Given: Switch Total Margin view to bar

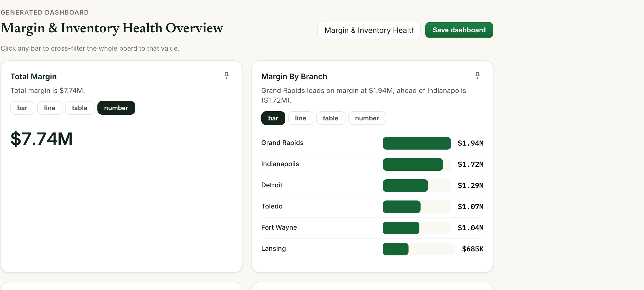Looking at the screenshot, I should [x=22, y=108].
